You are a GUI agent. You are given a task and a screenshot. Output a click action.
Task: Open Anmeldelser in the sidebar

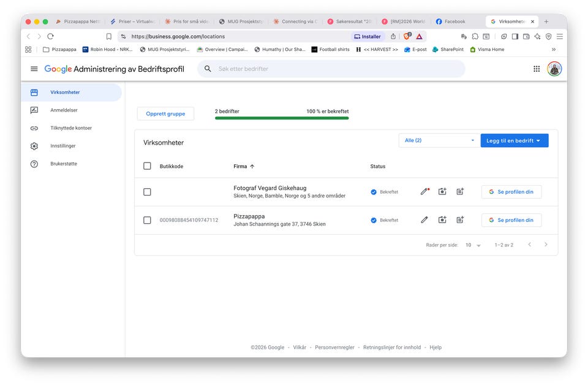point(71,110)
